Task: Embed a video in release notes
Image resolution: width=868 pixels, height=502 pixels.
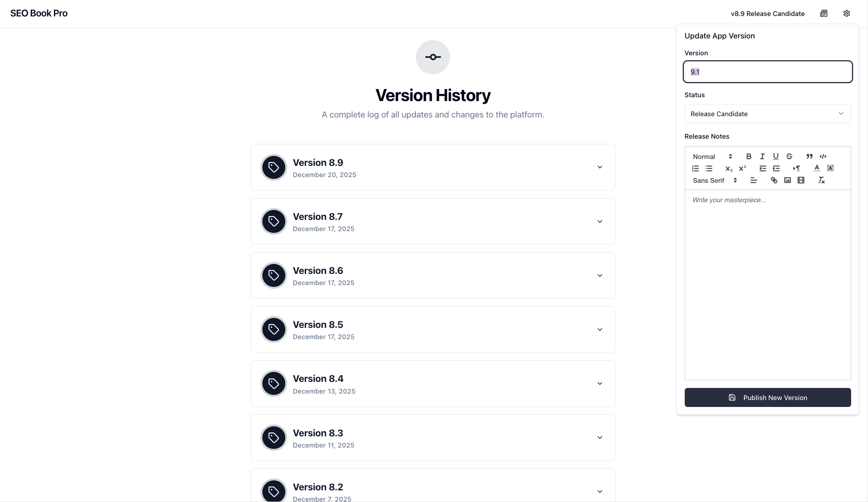Action: click(x=801, y=180)
